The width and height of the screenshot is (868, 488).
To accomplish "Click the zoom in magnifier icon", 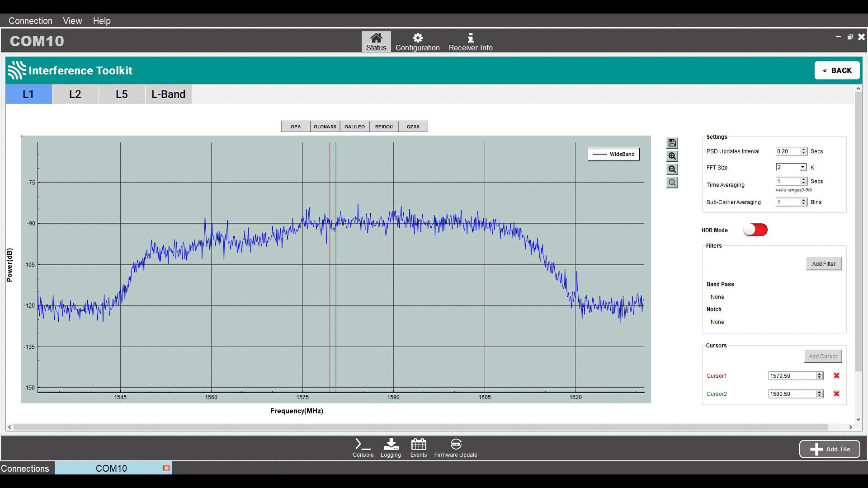I will click(672, 156).
